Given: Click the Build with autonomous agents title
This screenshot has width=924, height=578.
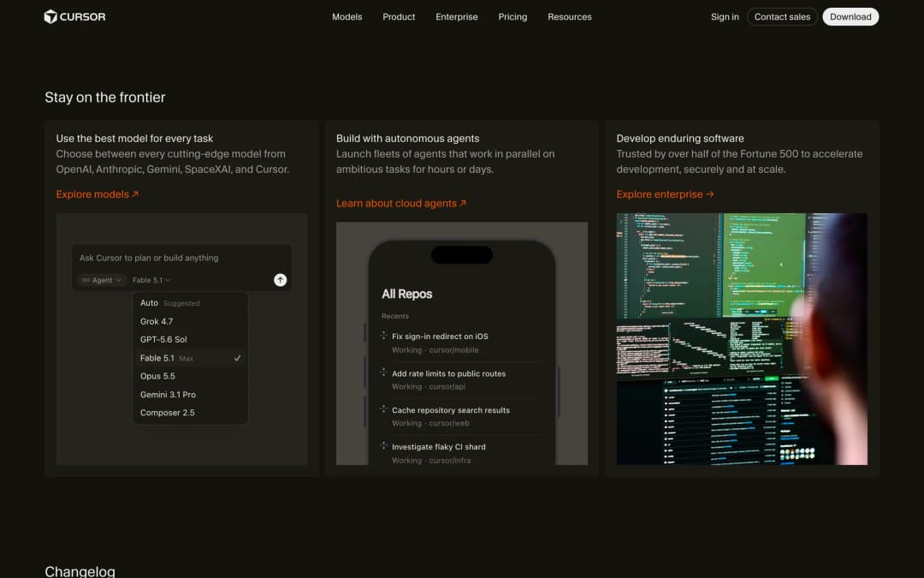Looking at the screenshot, I should 408,139.
